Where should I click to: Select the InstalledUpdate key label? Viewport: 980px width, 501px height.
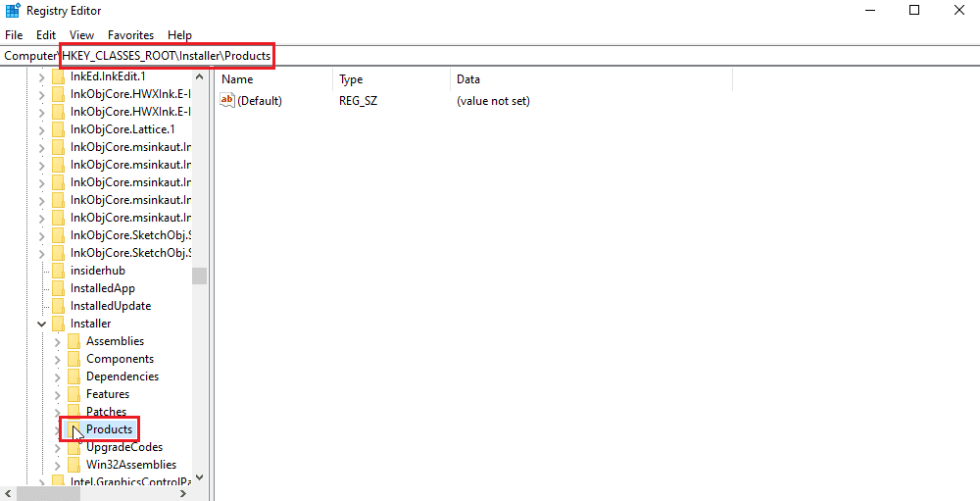click(x=111, y=306)
